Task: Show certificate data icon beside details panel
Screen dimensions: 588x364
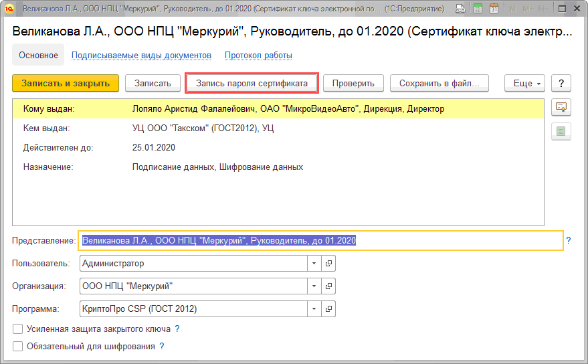Action: pyautogui.click(x=561, y=108)
